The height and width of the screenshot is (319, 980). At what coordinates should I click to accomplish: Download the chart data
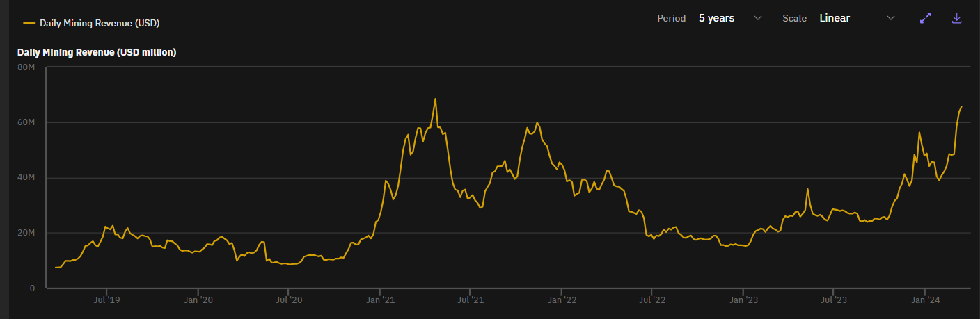[x=957, y=18]
